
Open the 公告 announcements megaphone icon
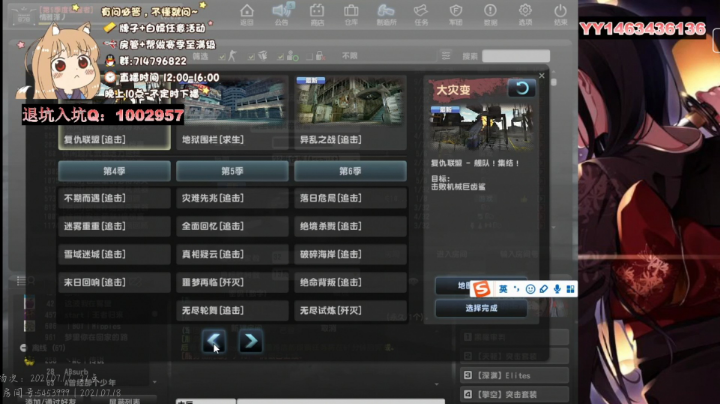tap(281, 14)
